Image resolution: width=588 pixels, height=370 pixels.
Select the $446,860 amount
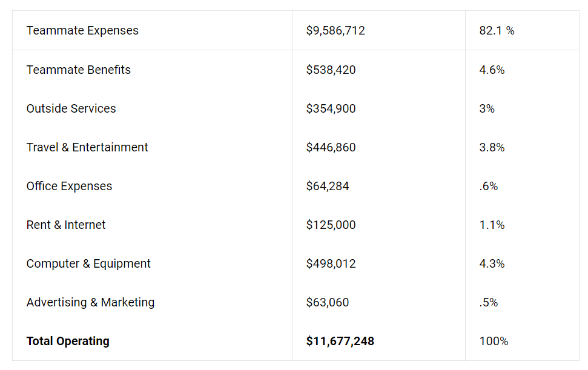click(331, 147)
